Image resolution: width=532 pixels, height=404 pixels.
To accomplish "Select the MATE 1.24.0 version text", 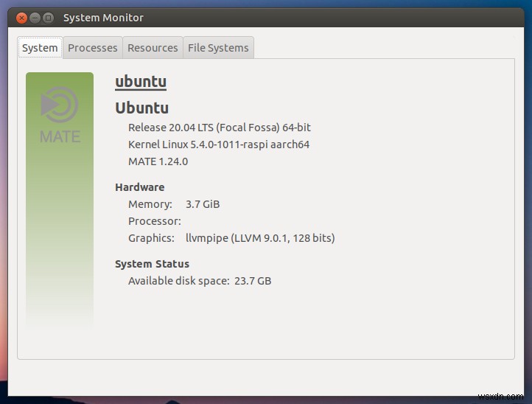I will click(158, 161).
